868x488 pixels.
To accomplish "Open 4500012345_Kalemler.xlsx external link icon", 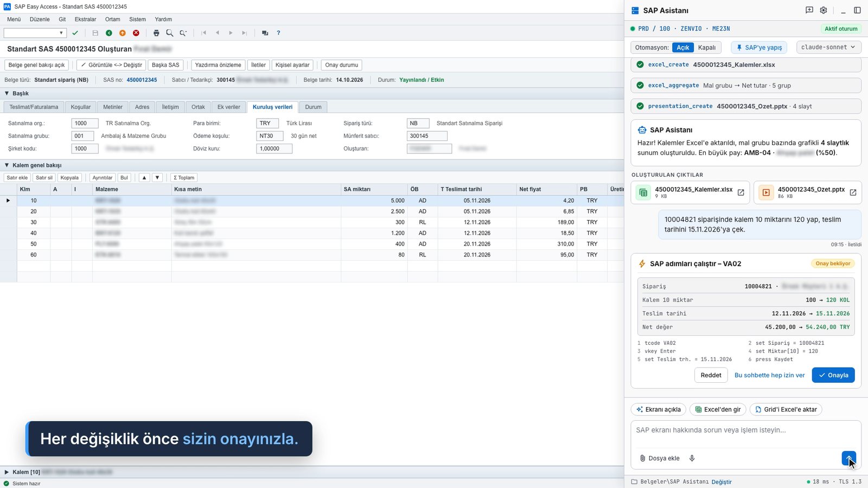I will [741, 192].
